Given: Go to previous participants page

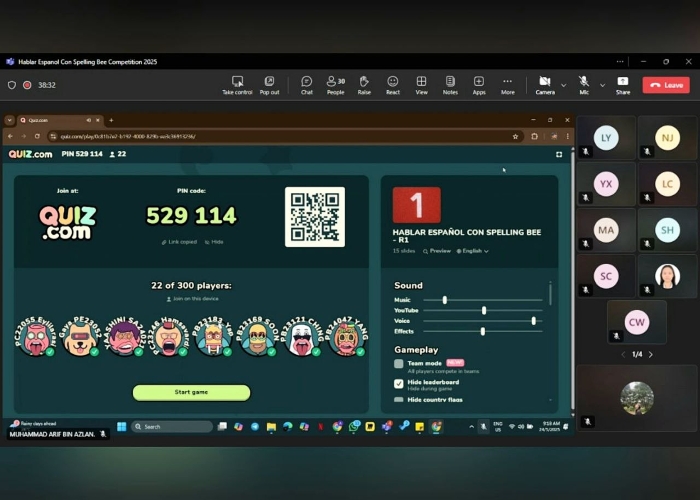Looking at the screenshot, I should (623, 354).
